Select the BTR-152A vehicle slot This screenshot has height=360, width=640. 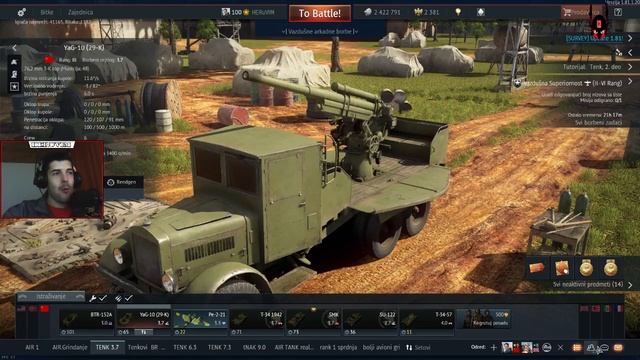click(x=86, y=322)
